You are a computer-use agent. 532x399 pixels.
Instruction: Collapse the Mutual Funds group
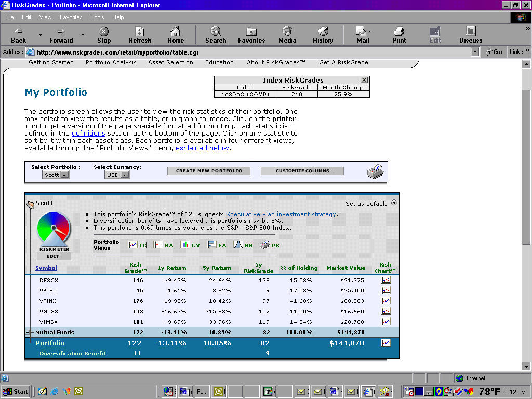coord(27,332)
